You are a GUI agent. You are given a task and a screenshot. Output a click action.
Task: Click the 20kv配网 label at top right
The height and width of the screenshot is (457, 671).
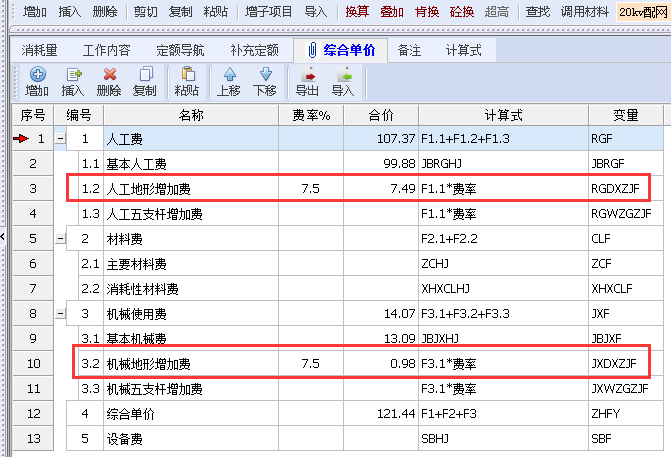(x=643, y=12)
